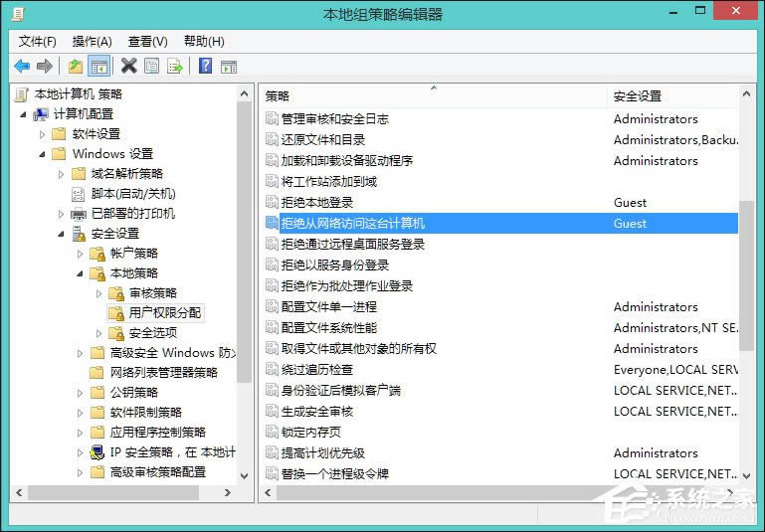
Task: Click the folder icon of 域名解析策略
Action: [79, 174]
